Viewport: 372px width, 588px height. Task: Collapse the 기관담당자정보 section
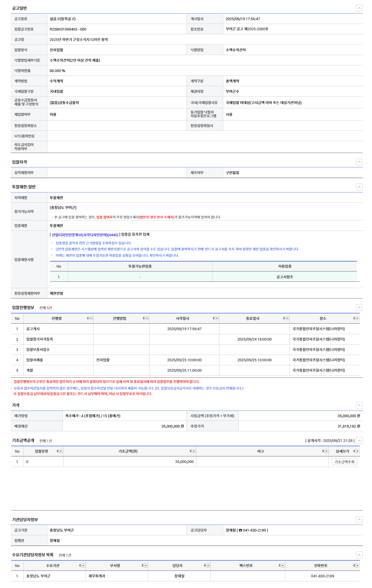pos(359,519)
